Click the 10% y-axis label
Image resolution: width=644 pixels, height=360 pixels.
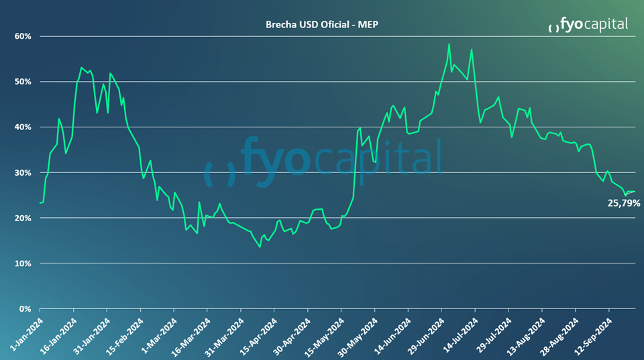pos(23,263)
